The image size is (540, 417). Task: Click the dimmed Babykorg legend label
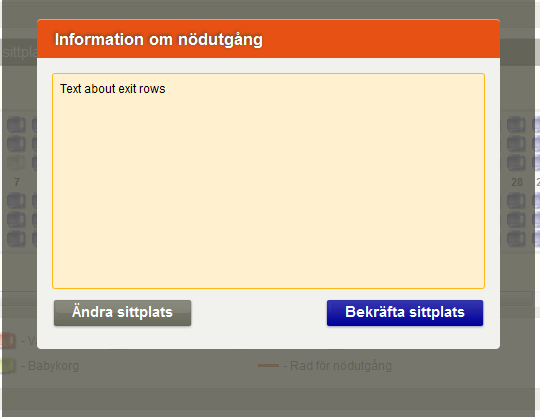tap(53, 366)
